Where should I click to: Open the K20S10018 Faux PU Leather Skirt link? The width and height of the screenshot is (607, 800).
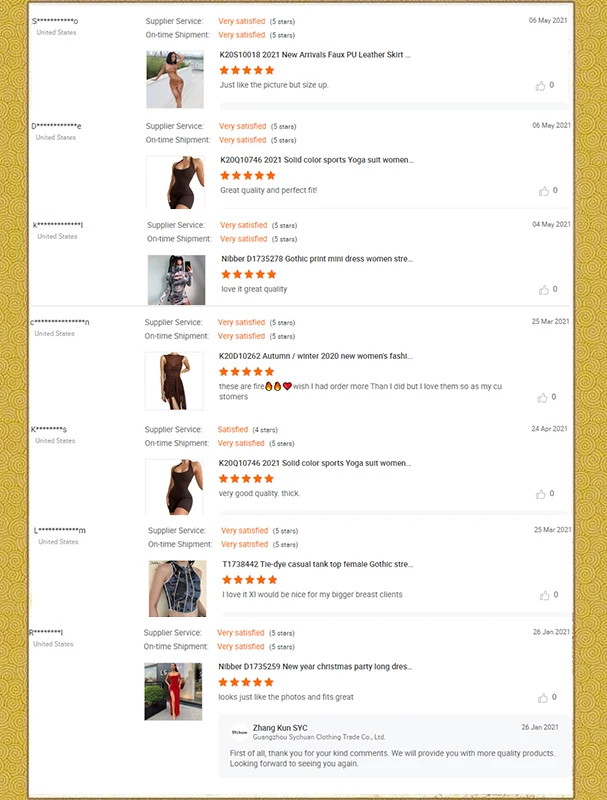(x=315, y=55)
